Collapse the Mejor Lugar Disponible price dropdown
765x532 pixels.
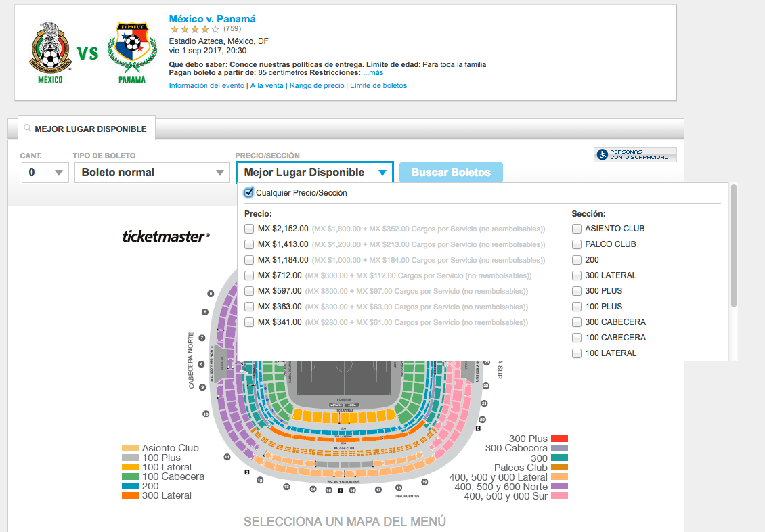pos(315,172)
